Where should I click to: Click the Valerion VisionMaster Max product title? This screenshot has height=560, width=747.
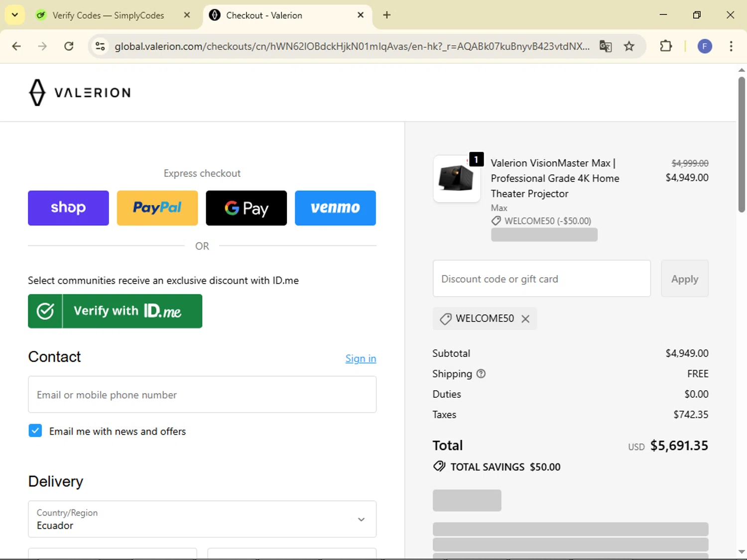(x=555, y=178)
